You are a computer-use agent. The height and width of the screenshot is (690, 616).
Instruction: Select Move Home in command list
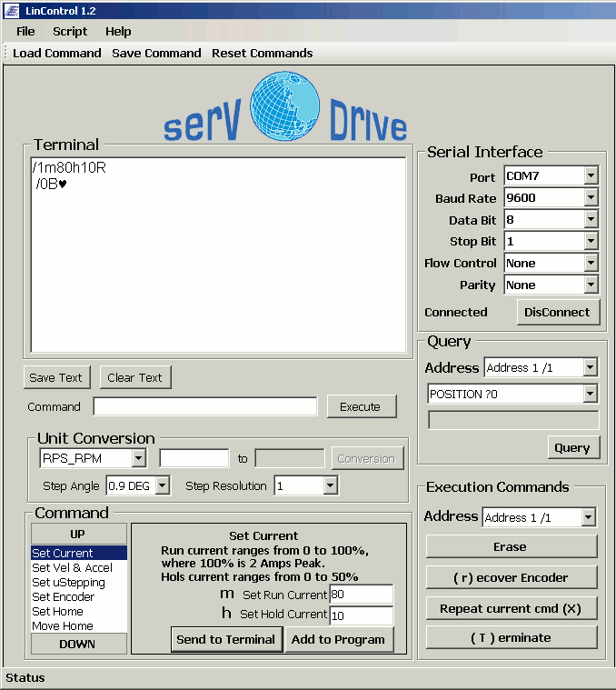tap(79, 625)
